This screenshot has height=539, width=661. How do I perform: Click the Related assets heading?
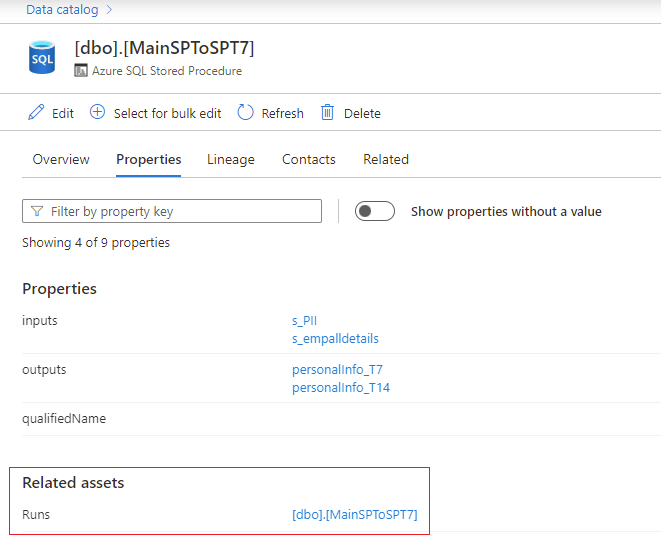point(73,483)
